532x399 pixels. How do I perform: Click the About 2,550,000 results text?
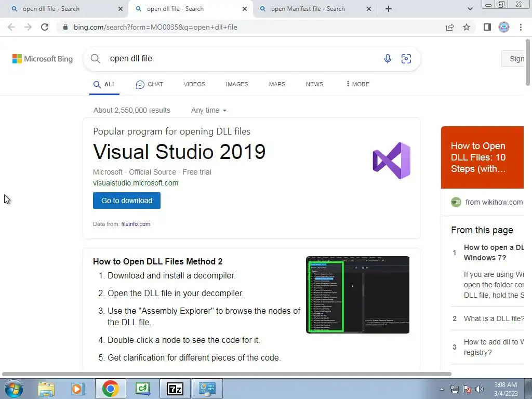(132, 110)
